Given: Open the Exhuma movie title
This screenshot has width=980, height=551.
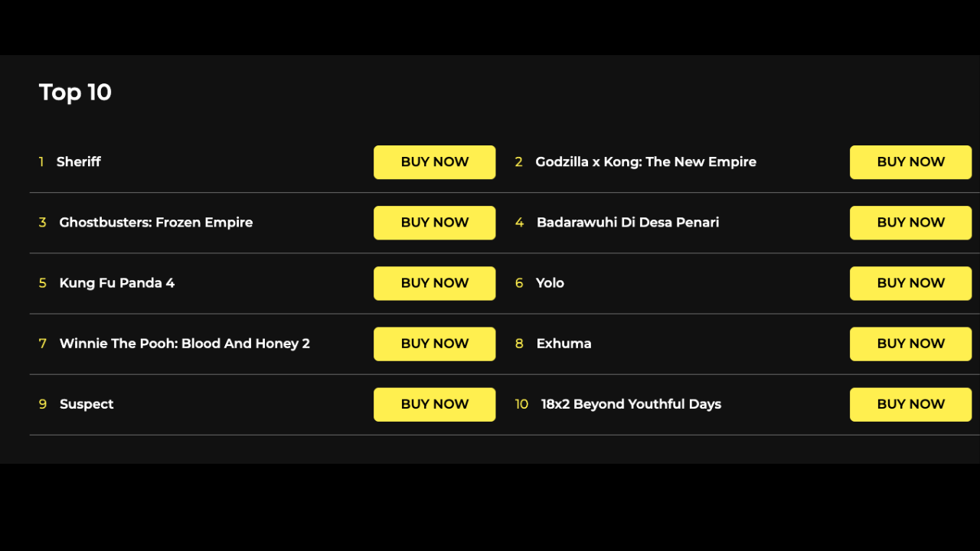Looking at the screenshot, I should [563, 343].
